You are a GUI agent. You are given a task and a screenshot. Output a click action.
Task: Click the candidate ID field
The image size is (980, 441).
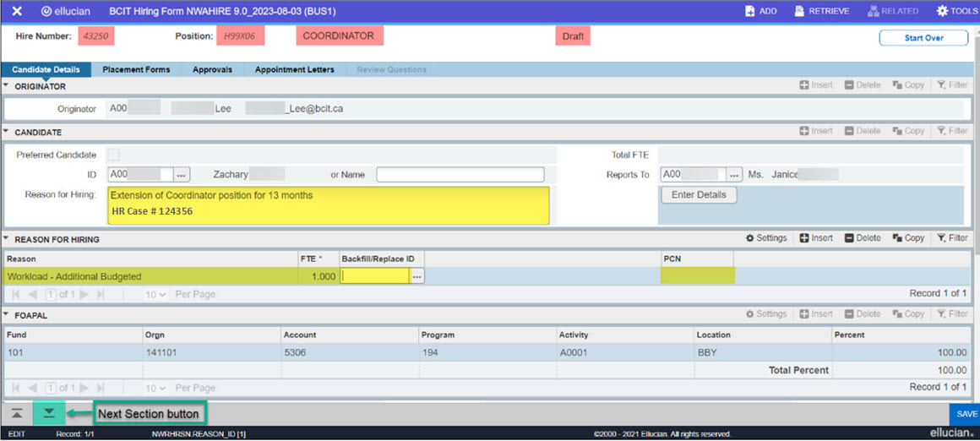[x=140, y=175]
